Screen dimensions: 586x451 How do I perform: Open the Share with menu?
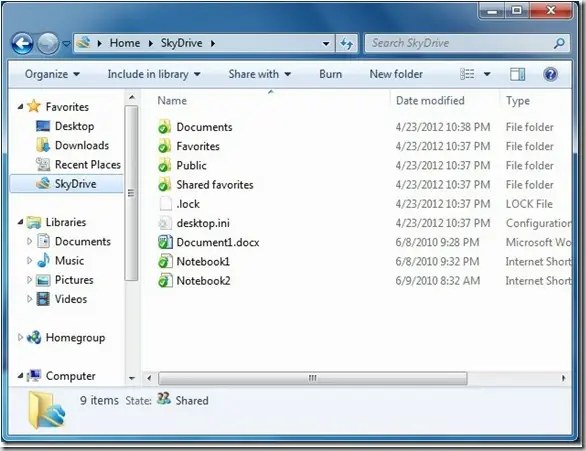pyautogui.click(x=260, y=74)
